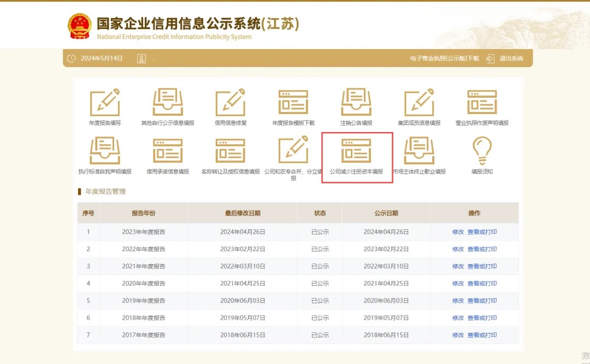The image size is (590, 364).
Task: Click the national emblem site logo
Action: pos(80,26)
